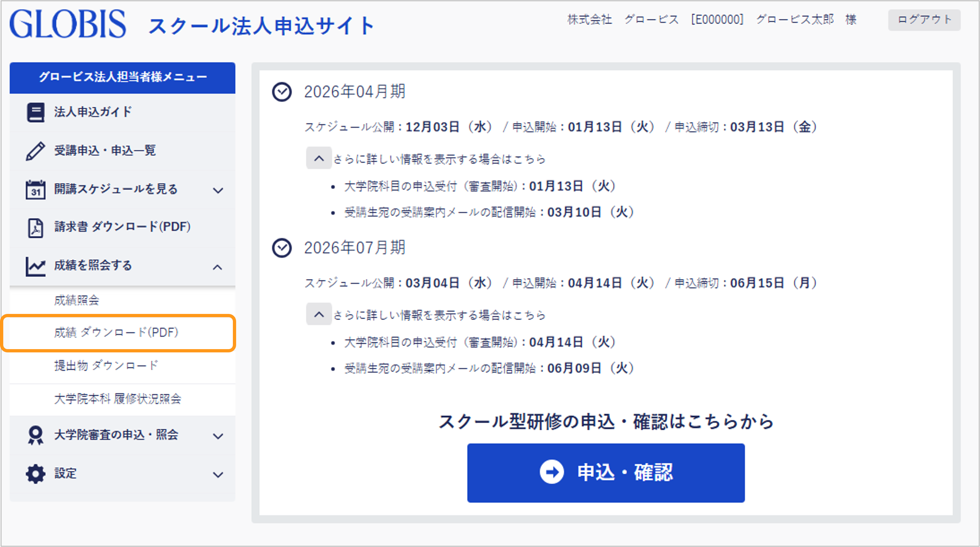Click the arrow icon in 申込・確認 button
This screenshot has width=980, height=547.
pyautogui.click(x=552, y=472)
